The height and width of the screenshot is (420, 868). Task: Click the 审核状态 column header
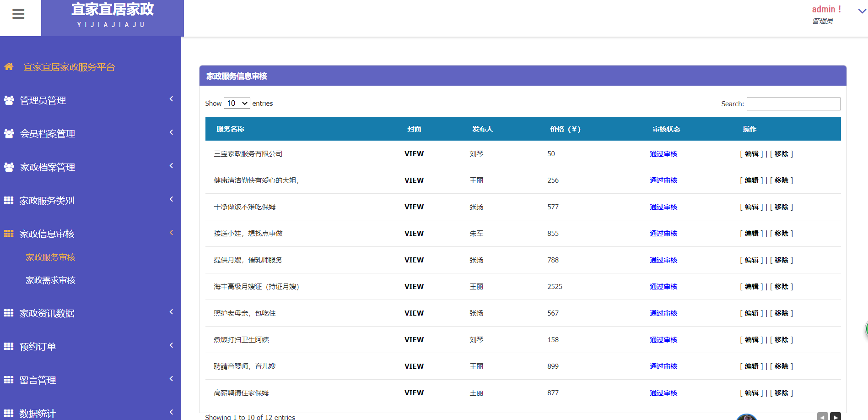point(666,129)
